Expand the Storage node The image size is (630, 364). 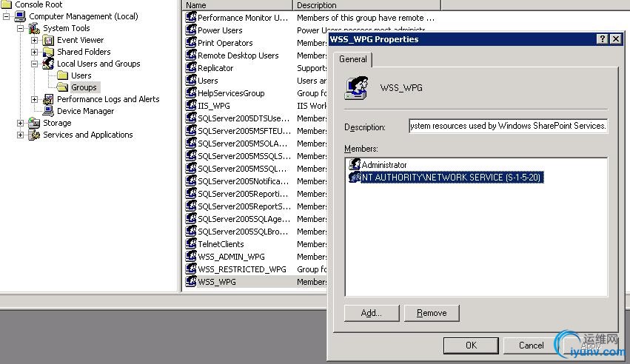tap(21, 123)
